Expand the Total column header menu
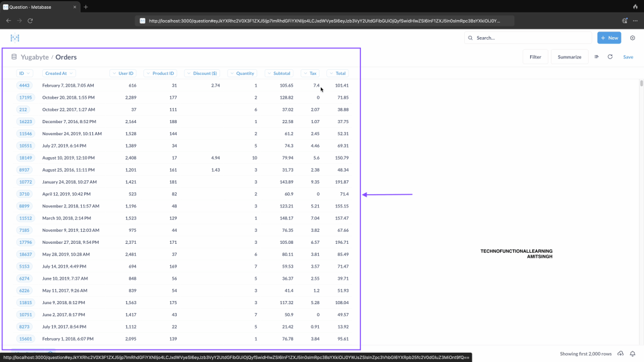644x362 pixels. [x=338, y=74]
